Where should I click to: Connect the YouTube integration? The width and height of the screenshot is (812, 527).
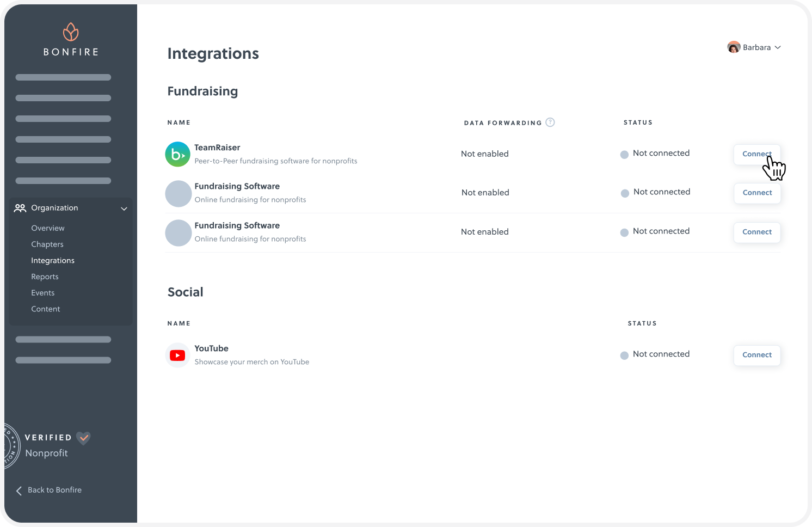756,355
